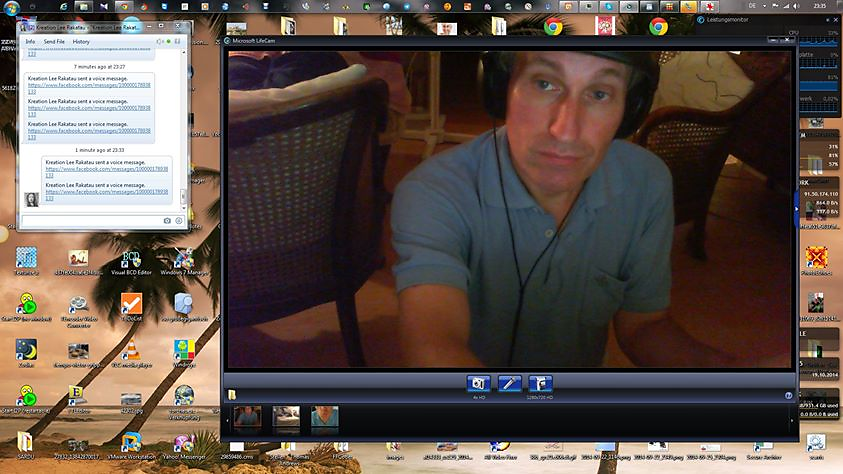Click the LifeCam help icon
This screenshot has width=843, height=474.
point(789,395)
